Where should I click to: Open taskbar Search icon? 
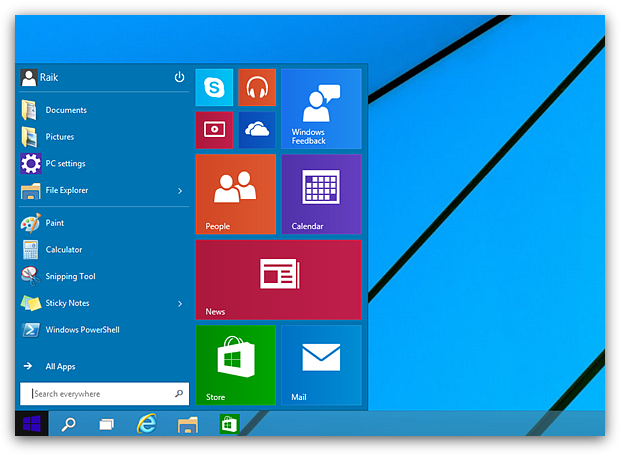pos(68,424)
